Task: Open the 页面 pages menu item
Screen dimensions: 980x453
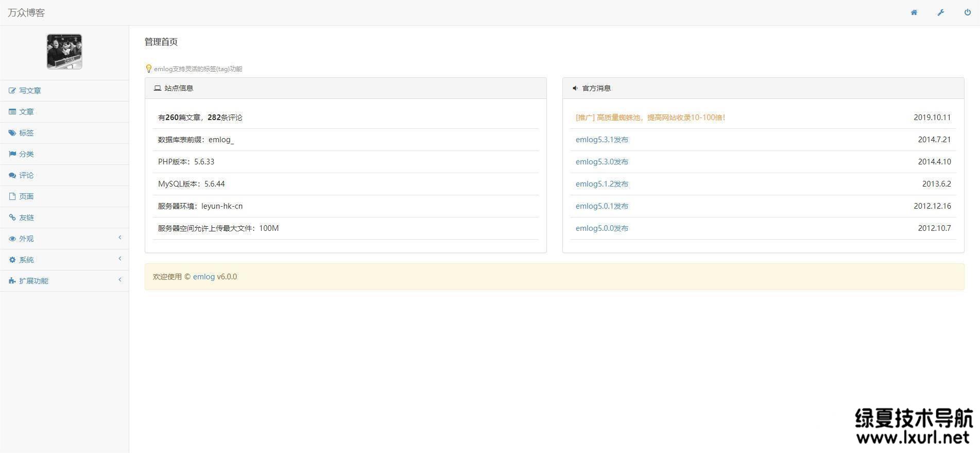Action: [26, 196]
